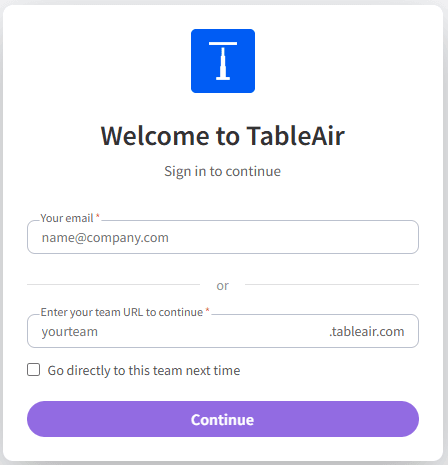
Task: Click the Go directly to this team next time label
Action: [144, 370]
